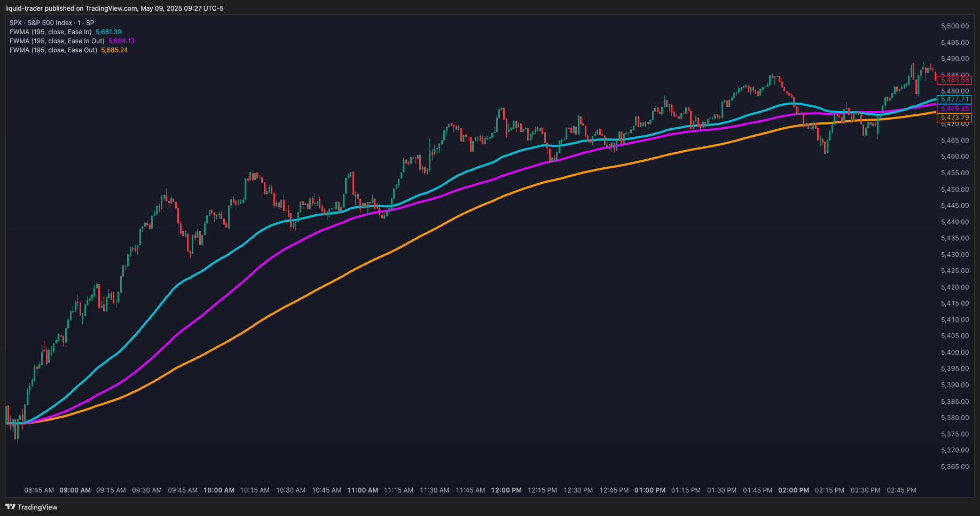980x516 pixels.
Task: Click the 5,500.00 price axis label
Action: point(955,26)
